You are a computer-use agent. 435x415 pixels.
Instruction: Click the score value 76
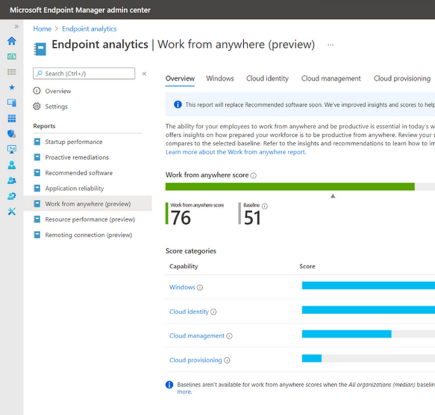(181, 218)
